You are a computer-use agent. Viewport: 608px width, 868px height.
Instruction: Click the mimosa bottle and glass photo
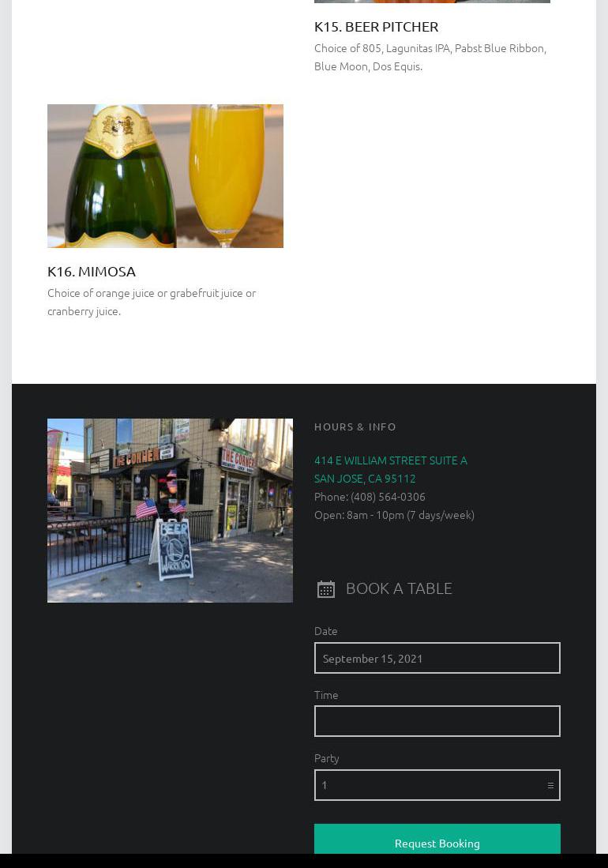point(165,176)
